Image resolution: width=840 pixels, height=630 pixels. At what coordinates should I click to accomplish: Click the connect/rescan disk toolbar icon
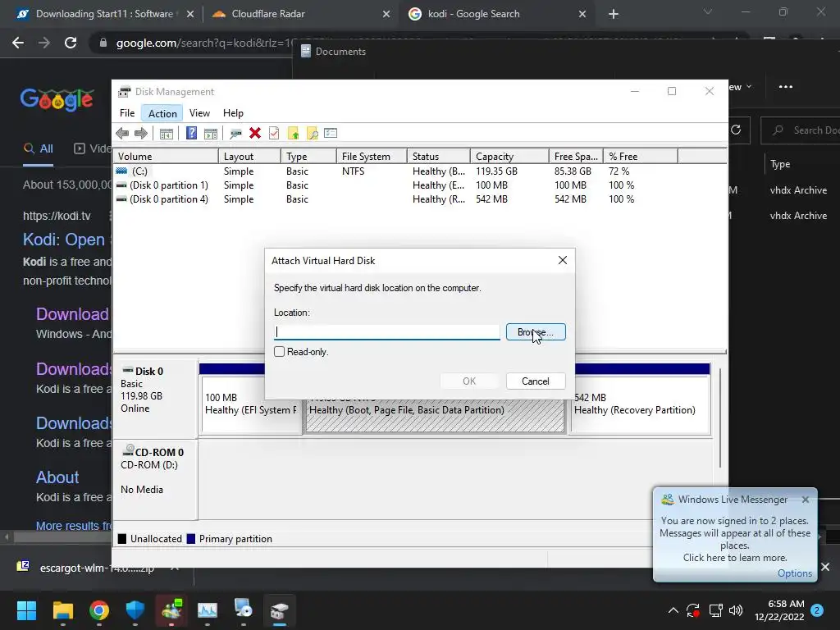235,134
